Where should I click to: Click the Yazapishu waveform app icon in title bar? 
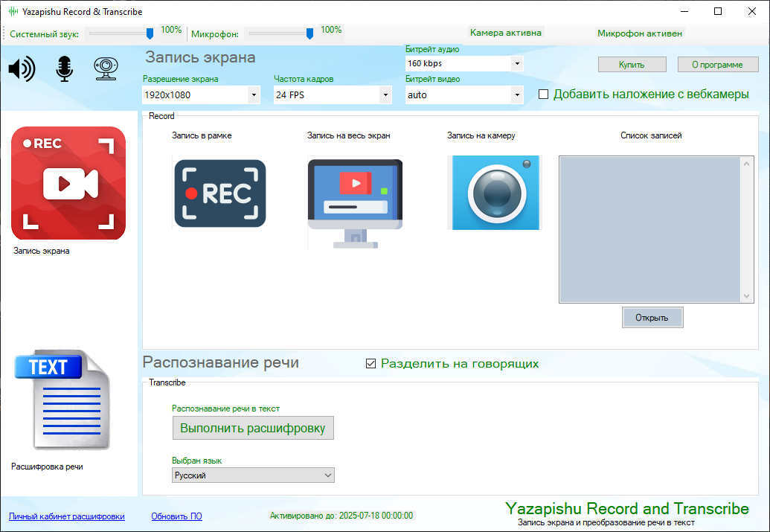coord(13,11)
